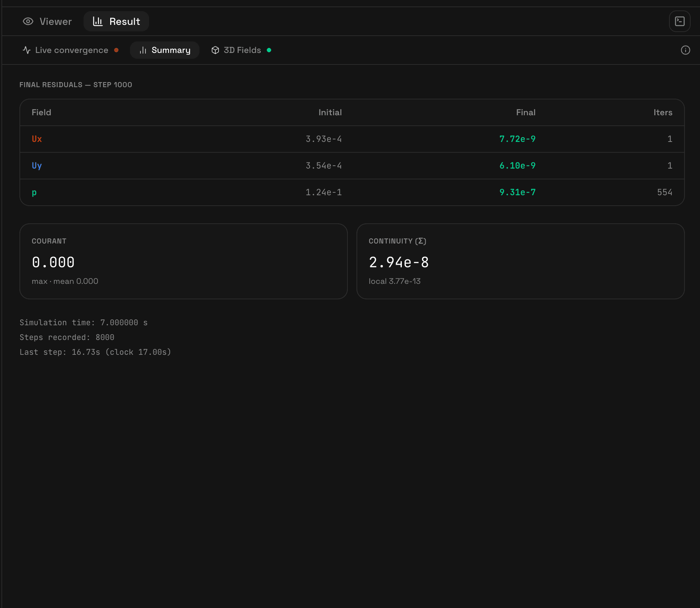Click the bar chart icon in Result tab
This screenshot has height=608, width=700.
coord(98,22)
